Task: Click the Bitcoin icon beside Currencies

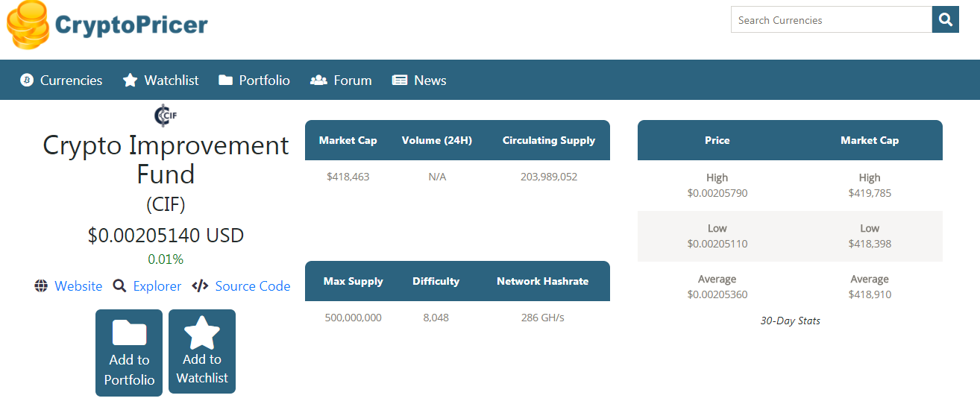Action: (27, 80)
